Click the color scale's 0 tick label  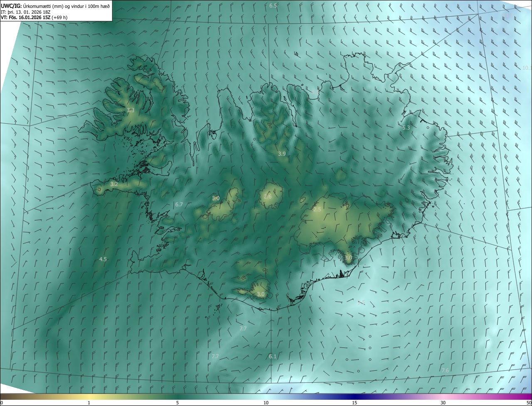2,403
